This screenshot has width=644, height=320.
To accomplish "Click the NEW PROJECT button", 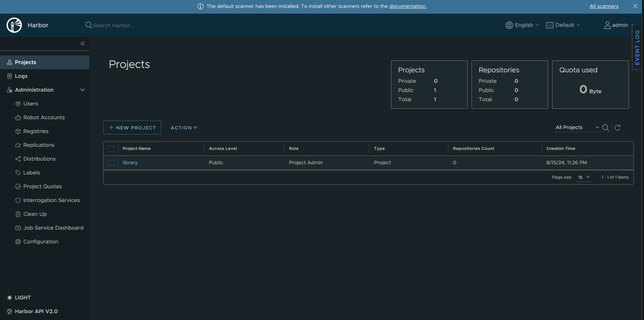I will [132, 128].
